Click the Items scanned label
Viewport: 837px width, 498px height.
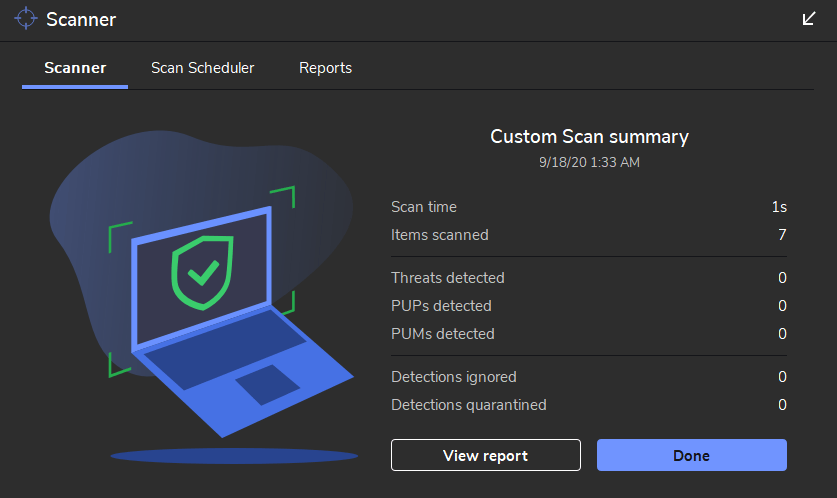coord(440,235)
